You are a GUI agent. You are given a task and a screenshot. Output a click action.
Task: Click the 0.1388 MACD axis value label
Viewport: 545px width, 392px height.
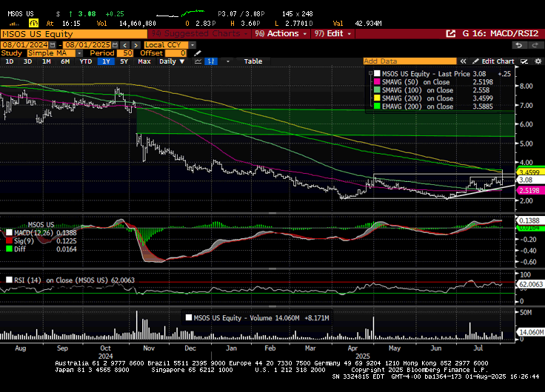coord(529,220)
